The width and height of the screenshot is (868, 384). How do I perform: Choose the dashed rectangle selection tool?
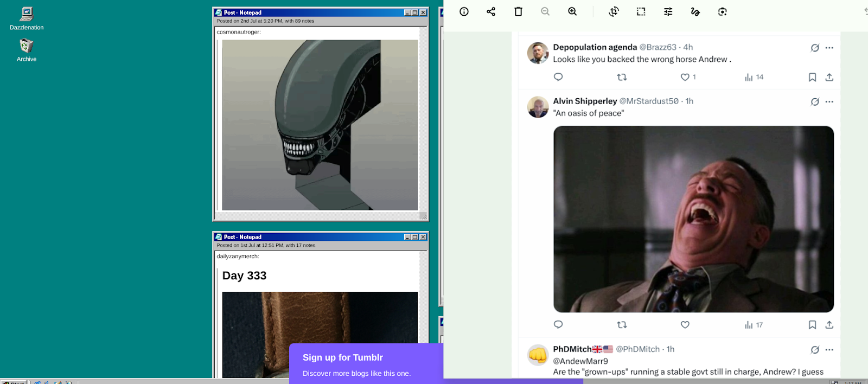pos(641,11)
